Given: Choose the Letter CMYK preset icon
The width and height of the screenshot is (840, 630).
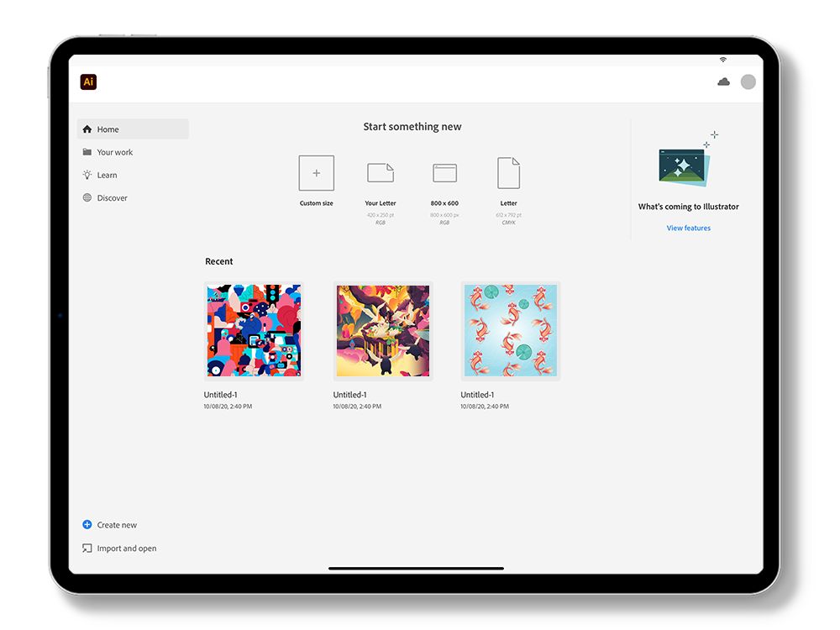Looking at the screenshot, I should coord(508,173).
